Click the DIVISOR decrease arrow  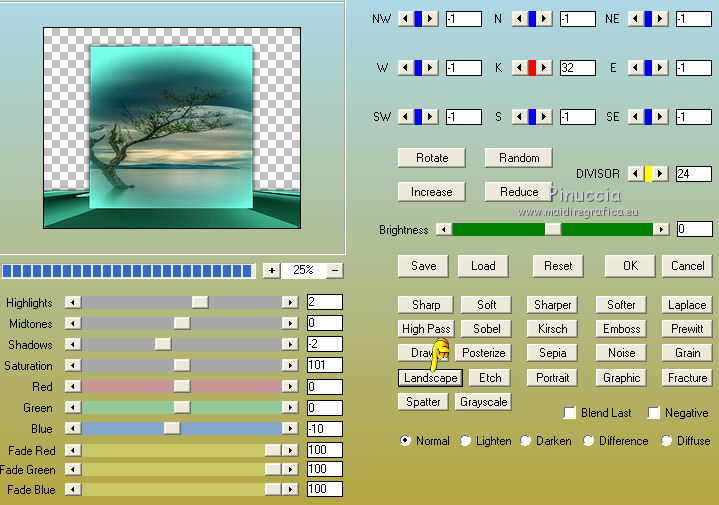point(636,174)
